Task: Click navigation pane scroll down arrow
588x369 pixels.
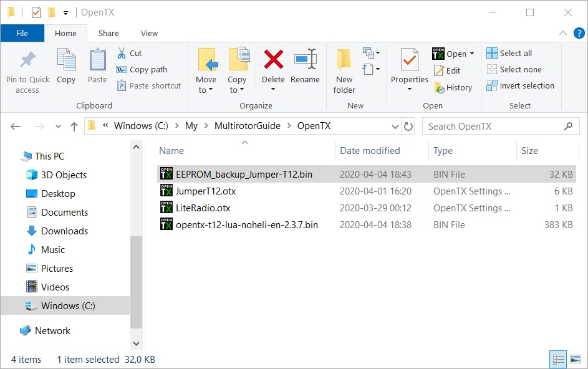Action: pos(136,343)
